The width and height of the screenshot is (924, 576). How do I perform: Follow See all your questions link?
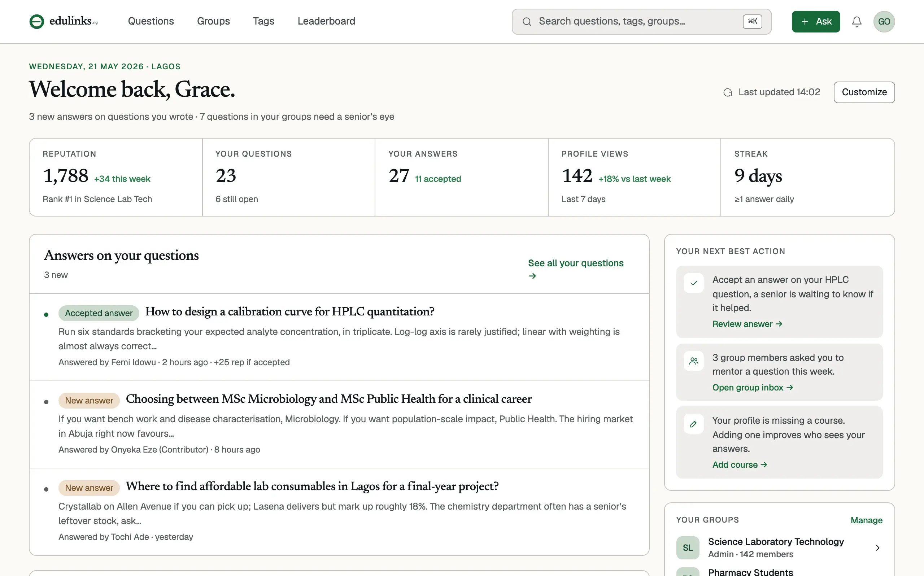tap(575, 269)
